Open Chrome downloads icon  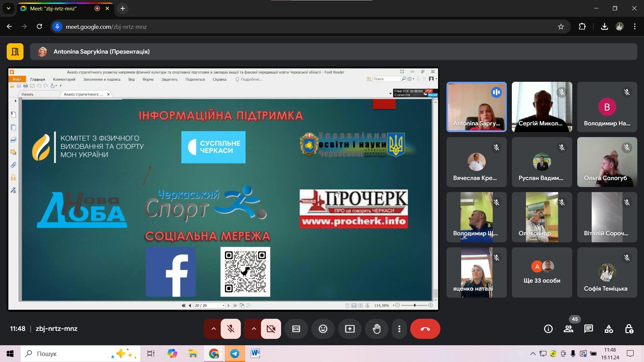604,27
